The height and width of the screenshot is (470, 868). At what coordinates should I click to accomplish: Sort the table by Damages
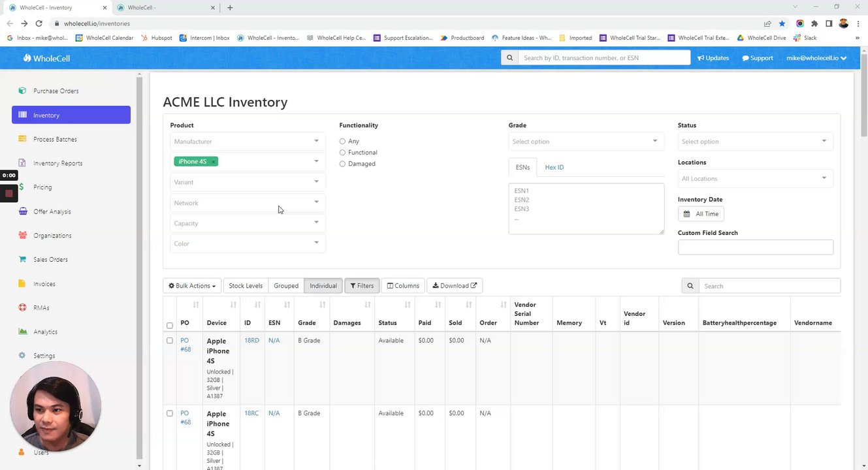pos(368,305)
